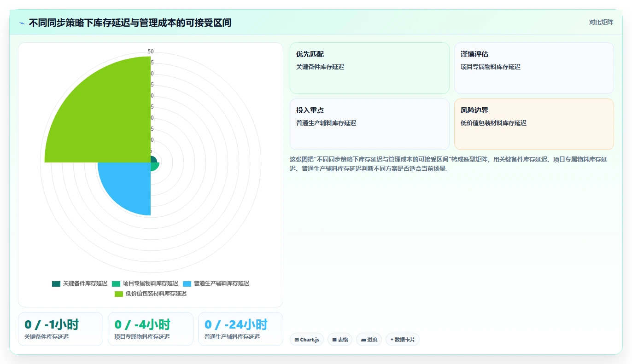Click 项目专属物料库存延迟 under the 0 / -4小时 stat
The image size is (632, 364).
coord(142,337)
